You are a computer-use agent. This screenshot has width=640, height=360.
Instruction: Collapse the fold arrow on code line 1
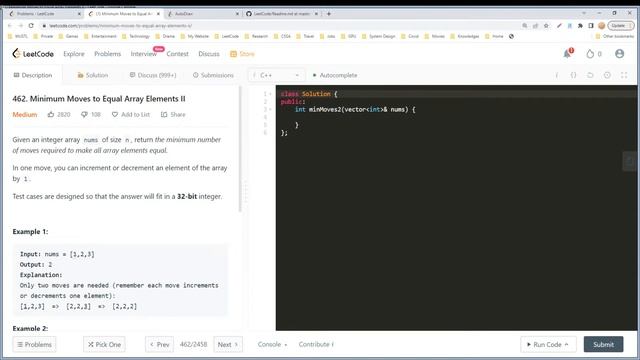[270, 94]
